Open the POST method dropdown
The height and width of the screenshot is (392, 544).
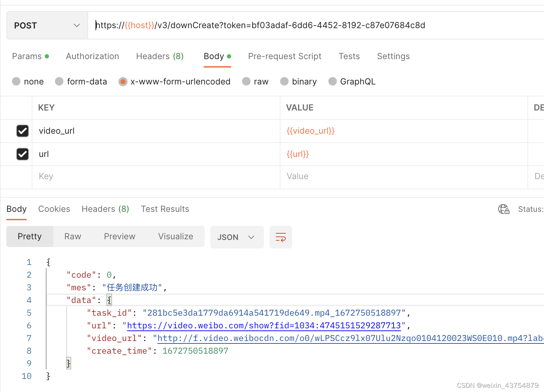47,25
